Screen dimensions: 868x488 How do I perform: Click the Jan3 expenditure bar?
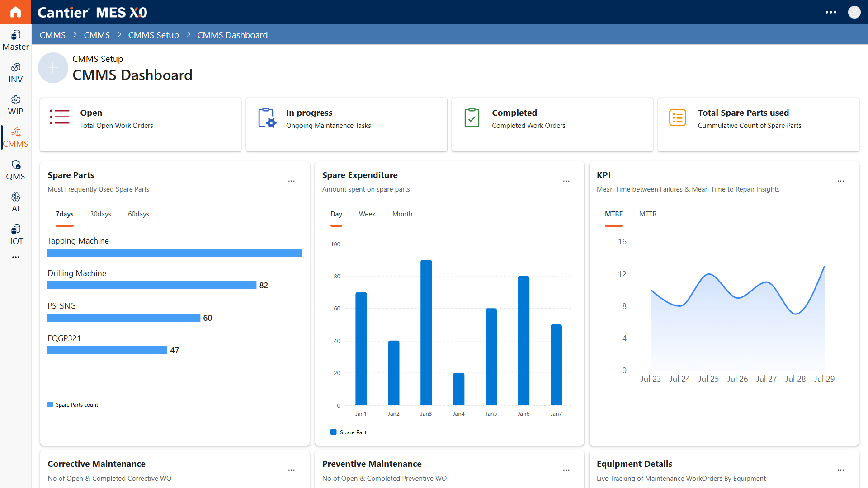coord(426,333)
